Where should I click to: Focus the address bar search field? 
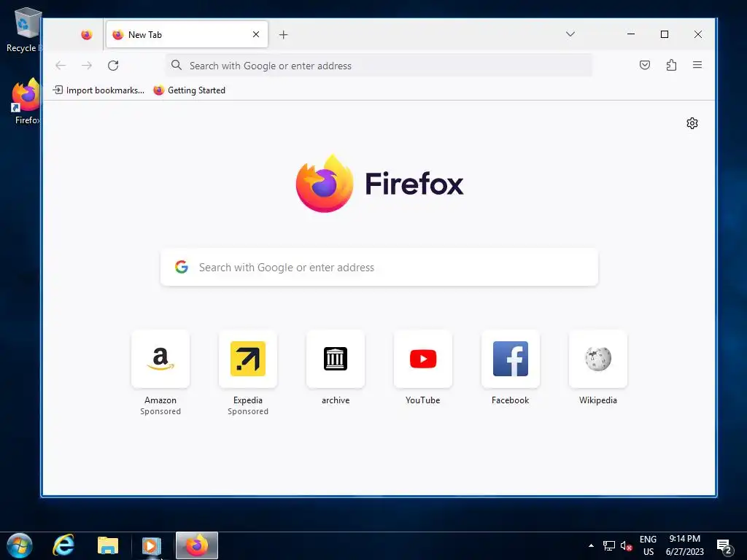coord(379,65)
